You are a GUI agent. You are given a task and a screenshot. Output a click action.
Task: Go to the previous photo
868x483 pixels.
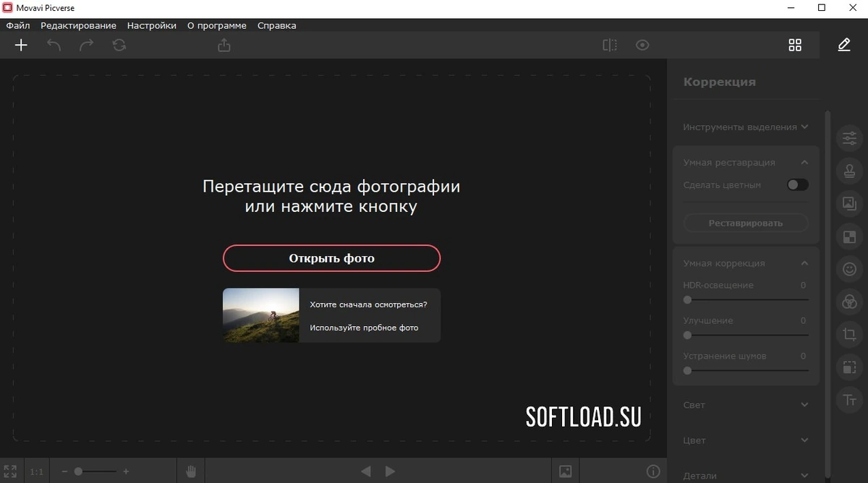point(366,471)
